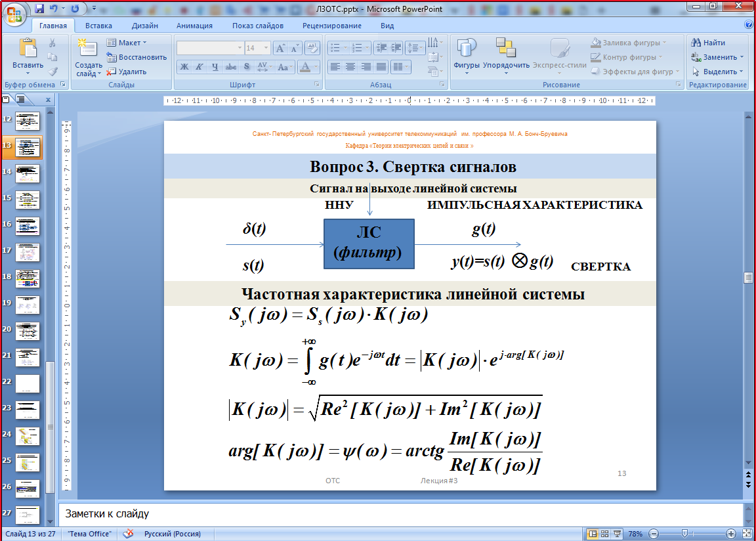Open PowerPoint help question mark icon

pyautogui.click(x=749, y=25)
